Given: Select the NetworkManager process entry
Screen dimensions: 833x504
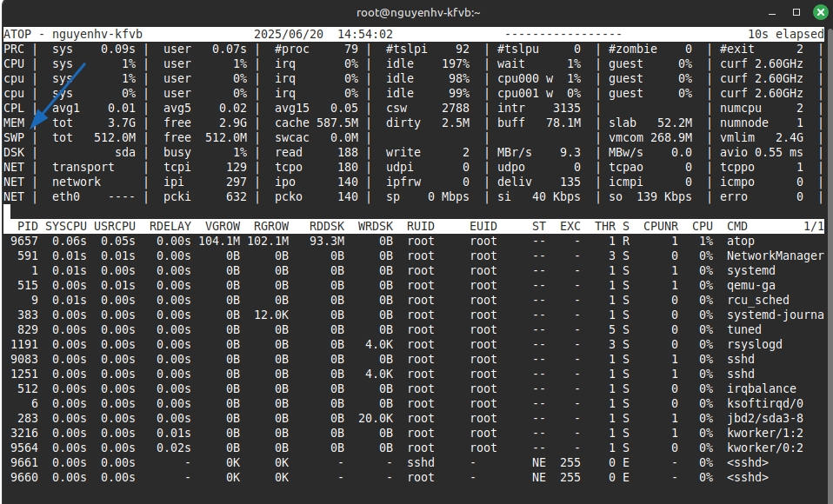Looking at the screenshot, I should tap(775, 256).
